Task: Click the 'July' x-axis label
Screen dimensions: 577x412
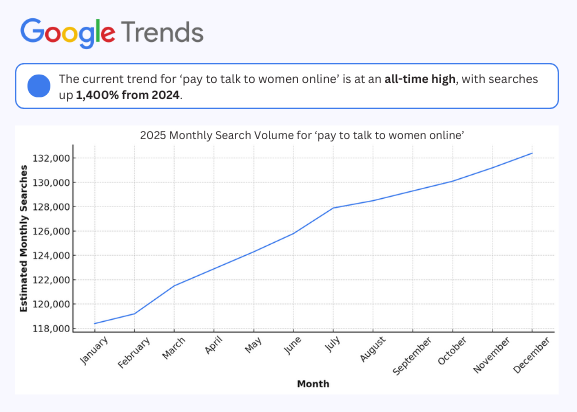Action: [x=332, y=344]
